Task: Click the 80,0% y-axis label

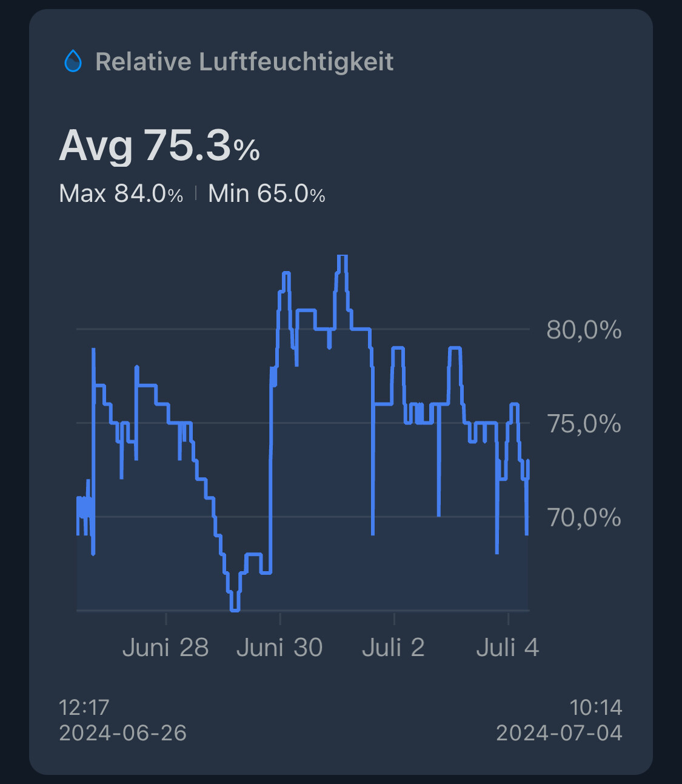Action: (x=583, y=330)
